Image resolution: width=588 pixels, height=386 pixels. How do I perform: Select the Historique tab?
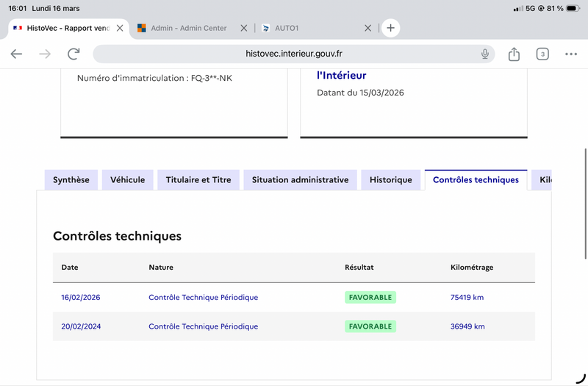click(x=391, y=180)
